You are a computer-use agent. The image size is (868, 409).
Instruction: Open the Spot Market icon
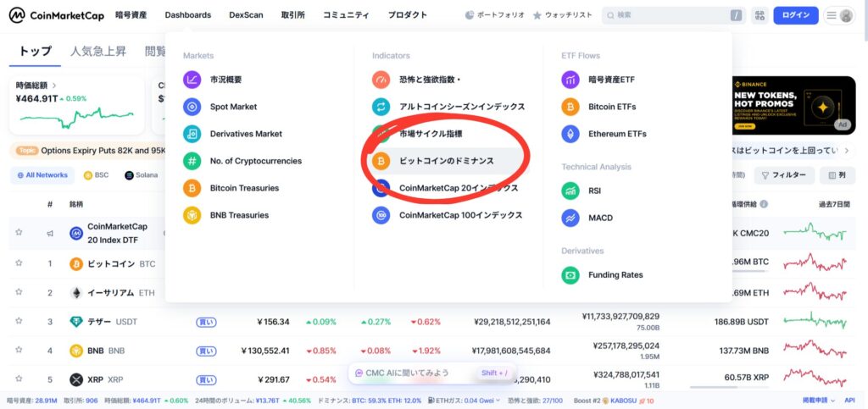192,107
